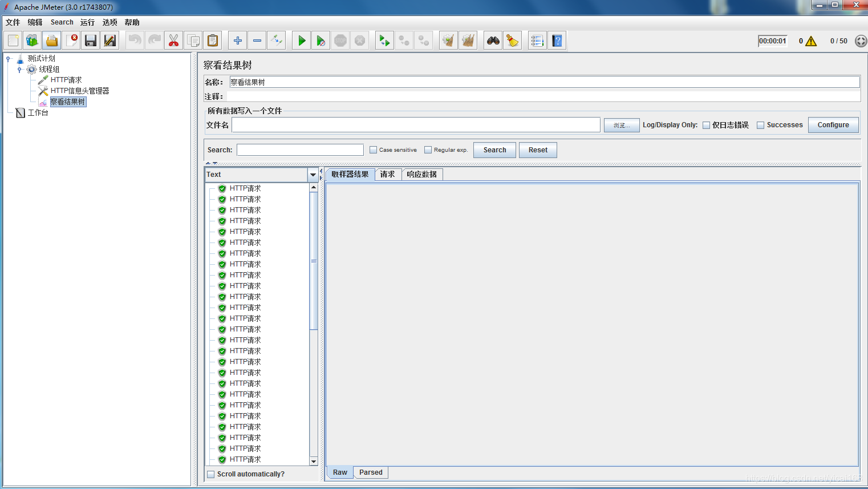868x489 pixels.
Task: Click the Save As icon
Action: pos(110,41)
